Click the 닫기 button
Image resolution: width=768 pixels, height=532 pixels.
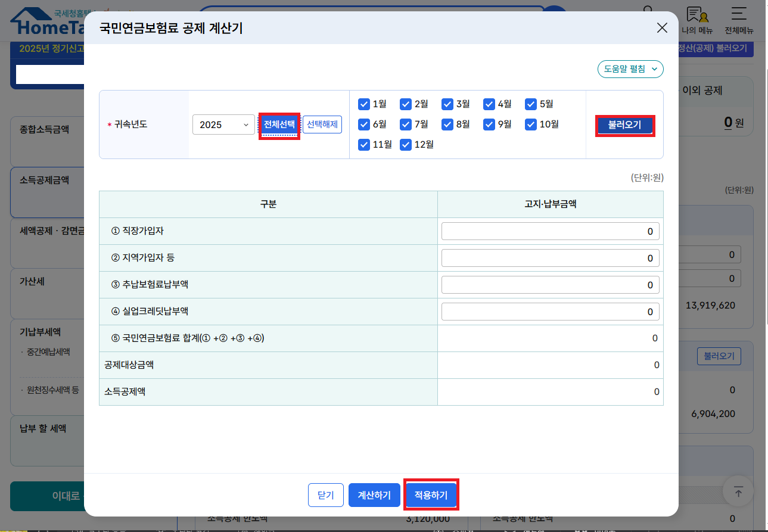click(326, 495)
